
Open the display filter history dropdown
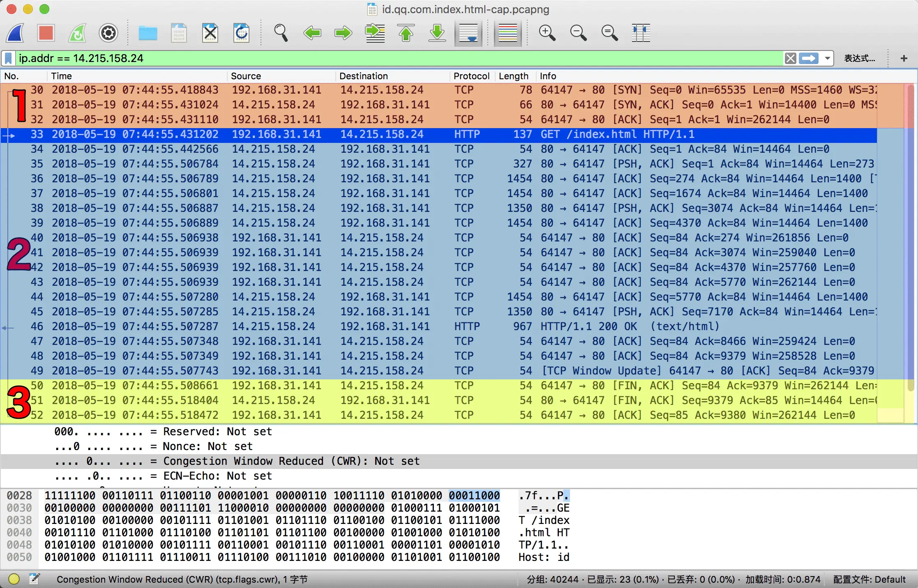(x=828, y=58)
